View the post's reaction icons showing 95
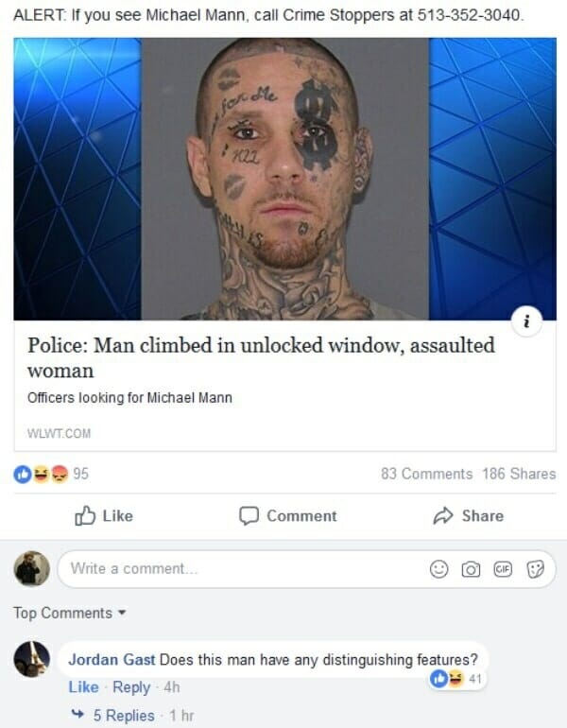Image resolution: width=567 pixels, height=728 pixels. coord(51,474)
